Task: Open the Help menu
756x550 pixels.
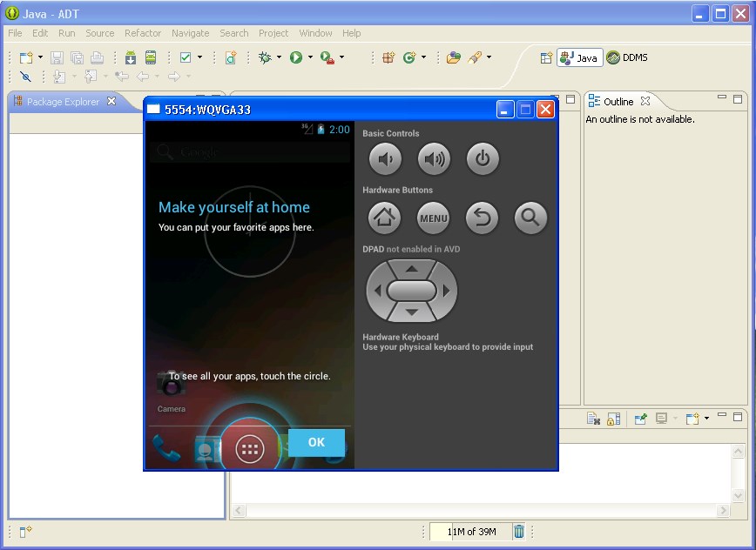Action: (x=352, y=33)
